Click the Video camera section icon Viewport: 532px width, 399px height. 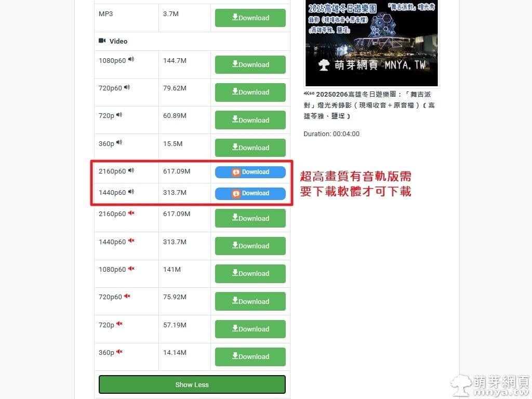coord(102,41)
